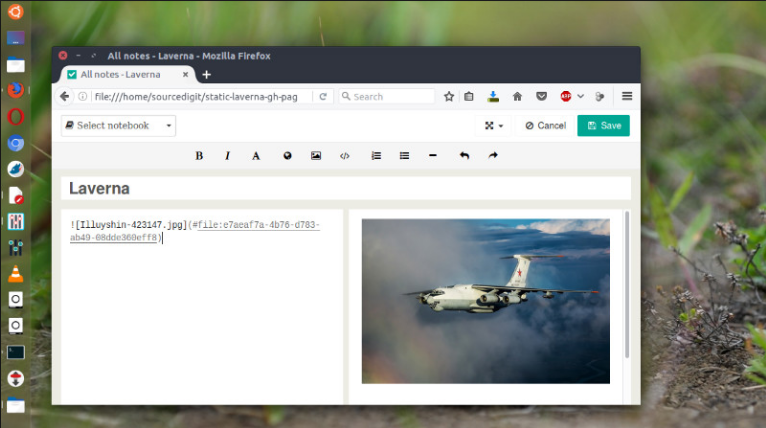Bookmark this page with star icon
The width and height of the screenshot is (766, 428).
click(x=449, y=96)
